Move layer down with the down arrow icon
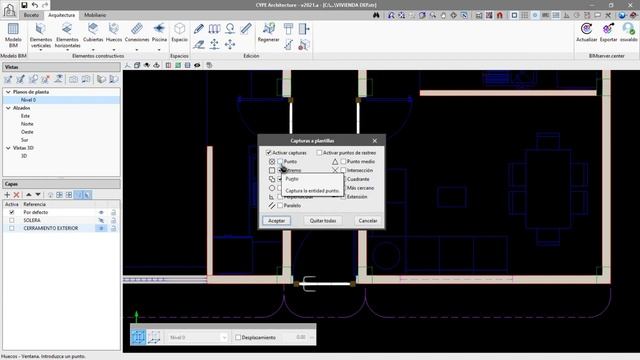Screen dimensions: 640x360 coord(38,195)
